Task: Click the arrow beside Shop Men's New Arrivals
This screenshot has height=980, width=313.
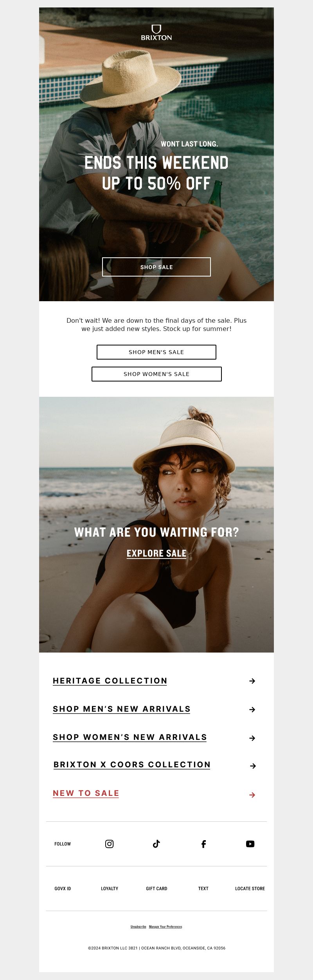Action: 252,709
